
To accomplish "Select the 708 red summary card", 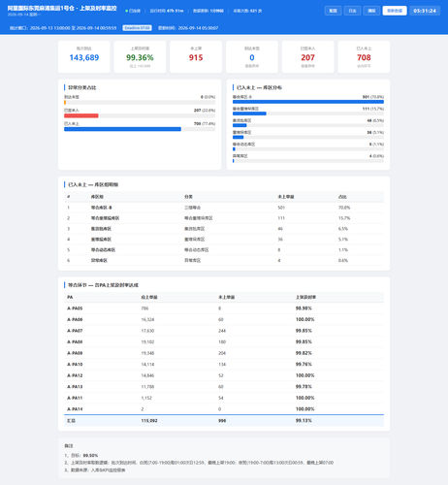I will tap(364, 57).
